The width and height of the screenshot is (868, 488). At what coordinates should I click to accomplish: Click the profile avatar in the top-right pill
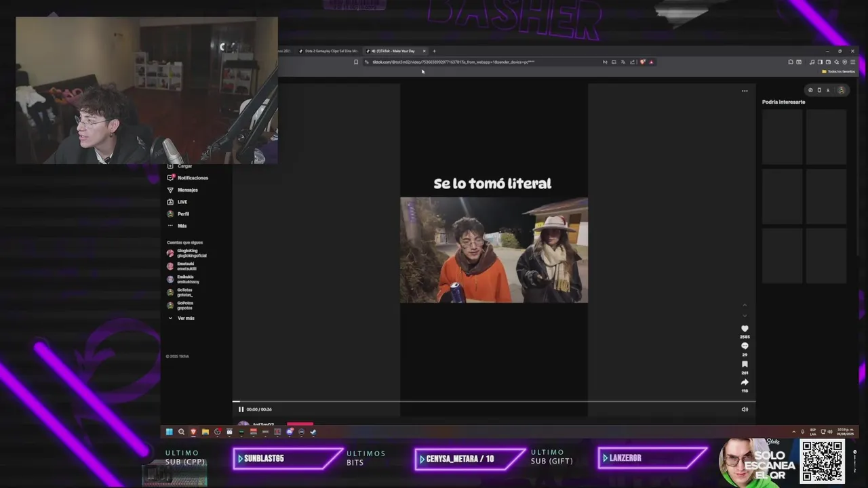pos(842,90)
